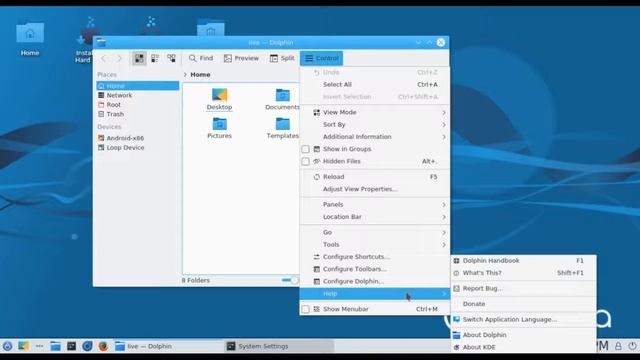Expand the Panels submenu
This screenshot has width=640, height=360.
pyautogui.click(x=375, y=204)
